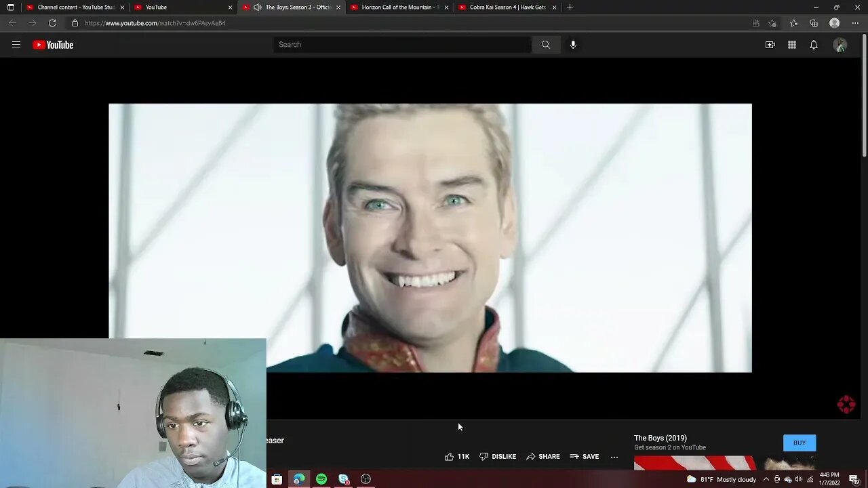Open the taskbar clock and date
Viewport: 868px width, 488px height.
tap(829, 479)
